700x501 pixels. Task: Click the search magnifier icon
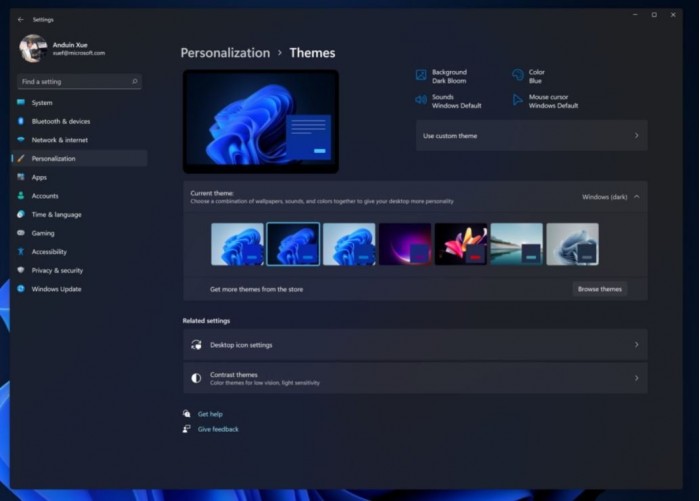click(135, 81)
